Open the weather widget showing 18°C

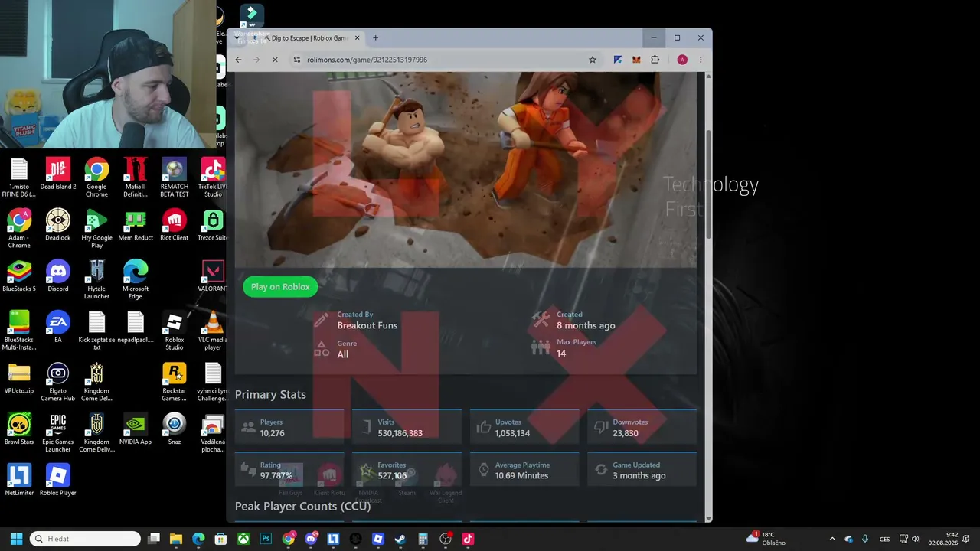(766, 539)
